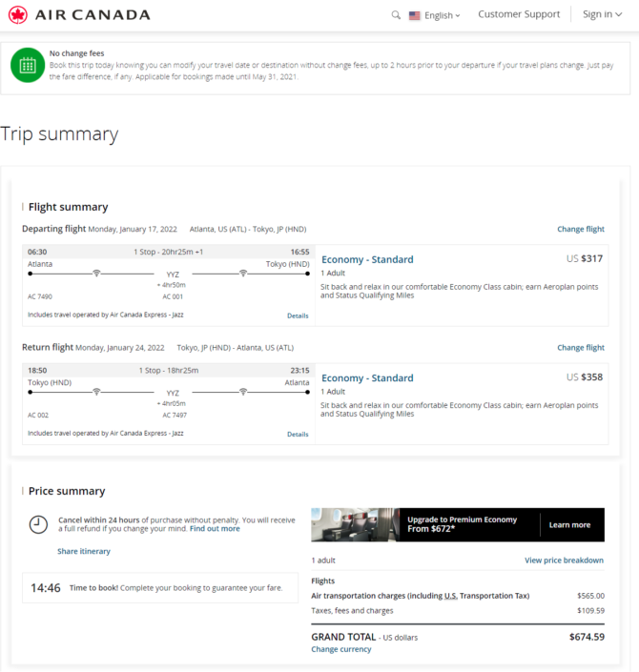The image size is (639, 672).
Task: Open Details for the return flight
Action: 298,435
